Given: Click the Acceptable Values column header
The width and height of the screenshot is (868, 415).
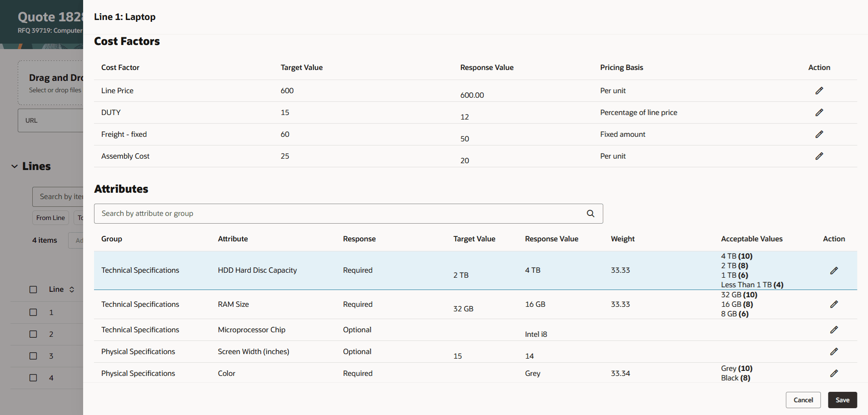Looking at the screenshot, I should click(752, 239).
